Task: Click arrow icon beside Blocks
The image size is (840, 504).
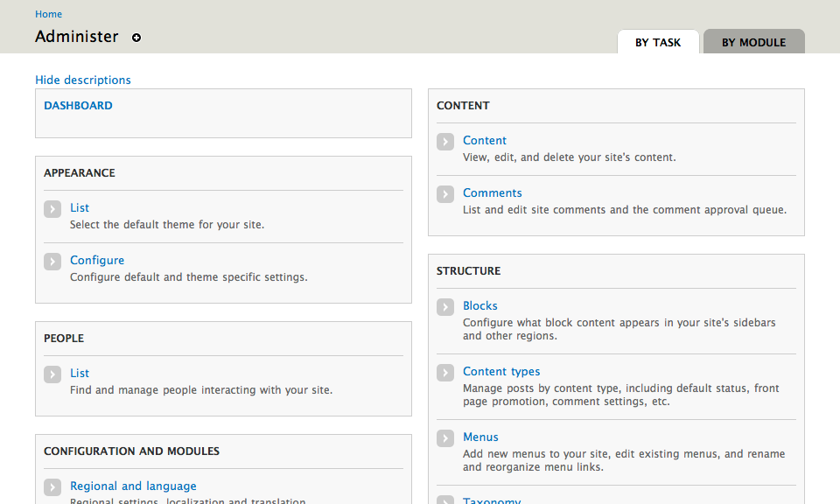Action: [445, 306]
